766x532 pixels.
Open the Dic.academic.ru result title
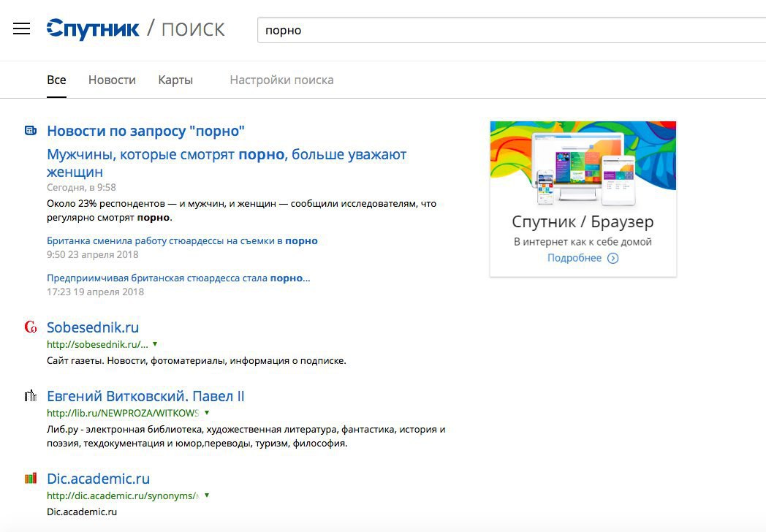coord(98,479)
